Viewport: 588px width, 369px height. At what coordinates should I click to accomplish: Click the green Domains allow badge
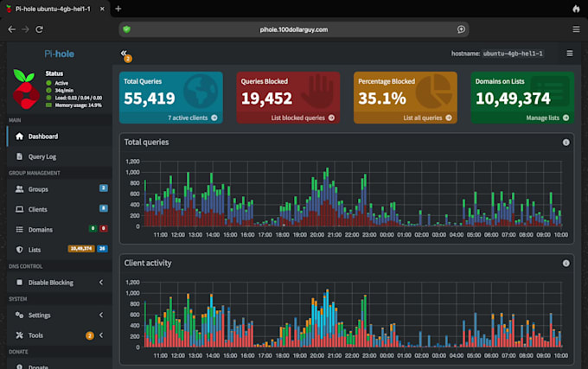click(93, 228)
